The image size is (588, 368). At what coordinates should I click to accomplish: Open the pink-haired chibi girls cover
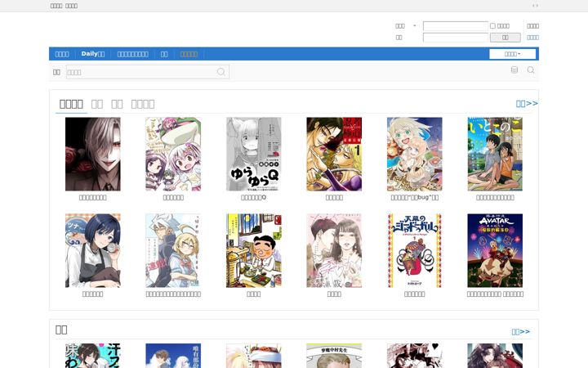(173, 154)
